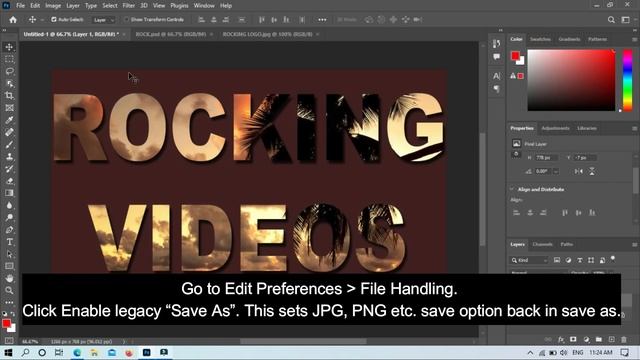Toggle the Auto-Select checkbox
Screen dimensions: 640x360
pyautogui.click(x=53, y=19)
